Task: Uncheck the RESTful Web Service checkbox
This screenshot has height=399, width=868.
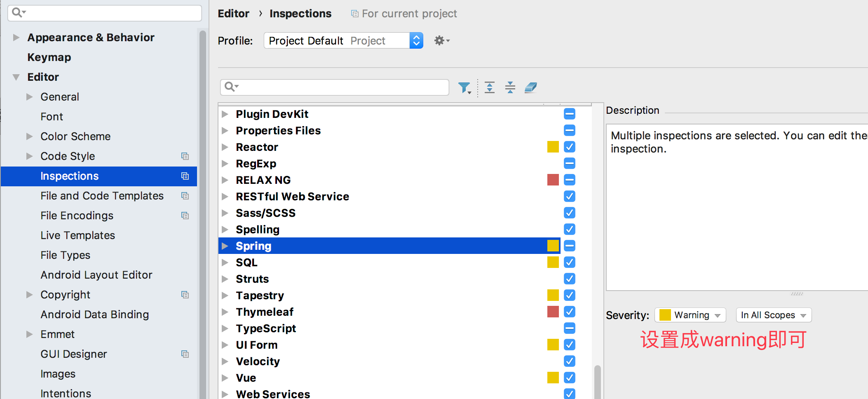Action: click(570, 196)
